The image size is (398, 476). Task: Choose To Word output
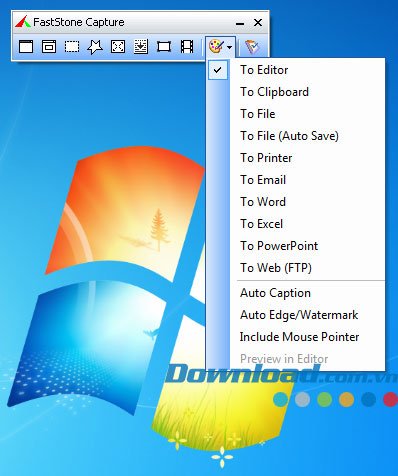[296, 202]
